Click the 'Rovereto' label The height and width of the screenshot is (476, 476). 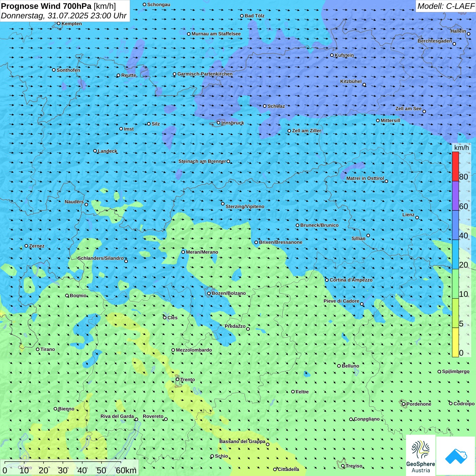[153, 416]
